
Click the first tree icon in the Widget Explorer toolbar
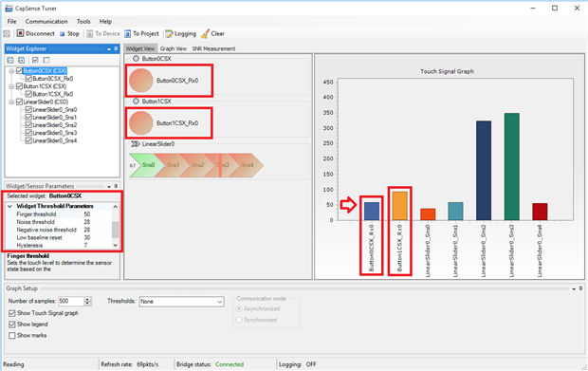click(10, 60)
